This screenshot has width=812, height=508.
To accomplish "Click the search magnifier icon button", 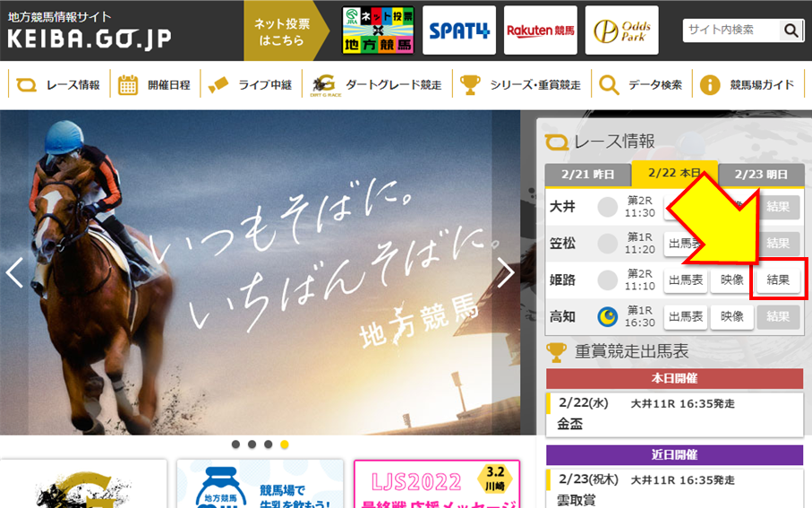I will click(791, 30).
